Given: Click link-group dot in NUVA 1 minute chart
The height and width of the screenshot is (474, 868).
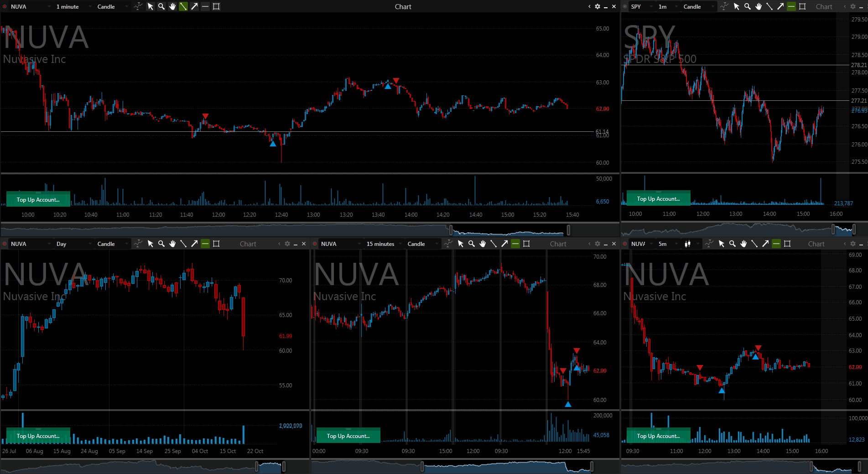Looking at the screenshot, I should click(x=5, y=6).
